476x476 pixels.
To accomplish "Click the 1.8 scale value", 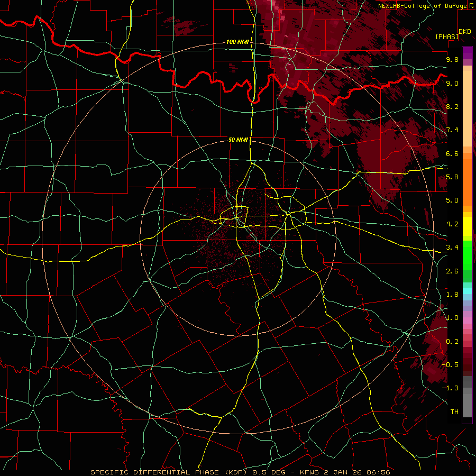I will 452,295.
